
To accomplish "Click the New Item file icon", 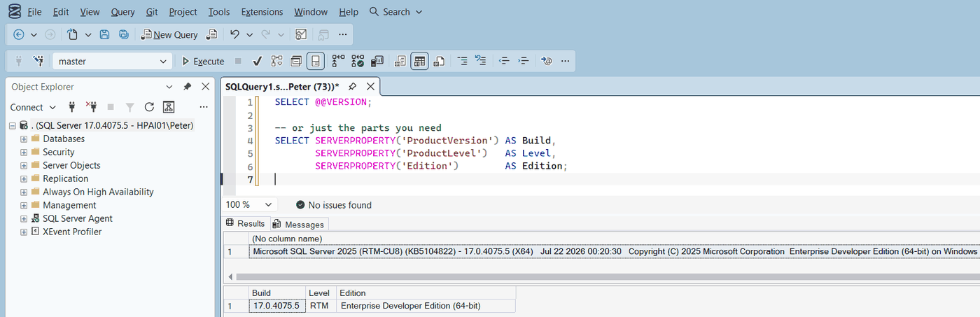I will point(72,34).
